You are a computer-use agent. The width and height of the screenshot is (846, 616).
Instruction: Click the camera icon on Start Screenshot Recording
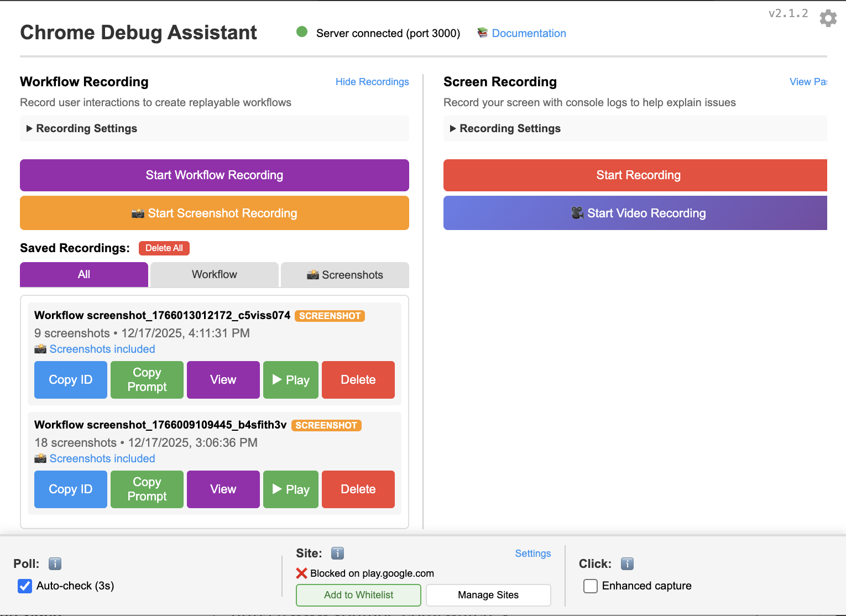[x=139, y=213]
